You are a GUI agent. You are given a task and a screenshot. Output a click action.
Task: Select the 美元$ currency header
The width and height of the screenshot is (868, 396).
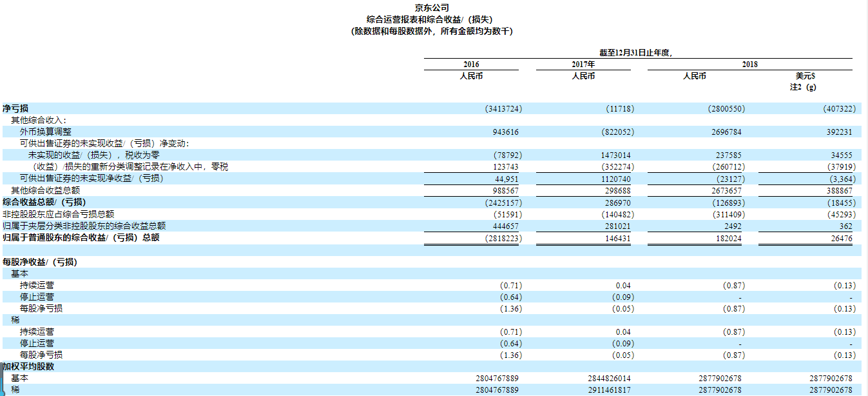pos(805,76)
